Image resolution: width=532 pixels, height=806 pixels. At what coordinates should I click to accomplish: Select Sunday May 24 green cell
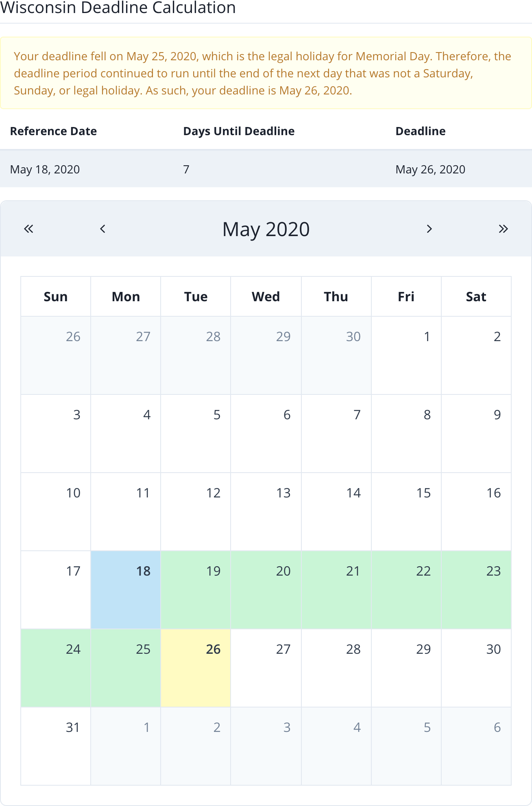point(56,668)
